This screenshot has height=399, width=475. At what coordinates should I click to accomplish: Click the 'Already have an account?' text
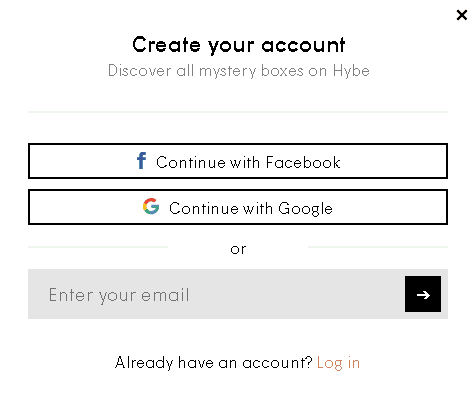(x=213, y=363)
